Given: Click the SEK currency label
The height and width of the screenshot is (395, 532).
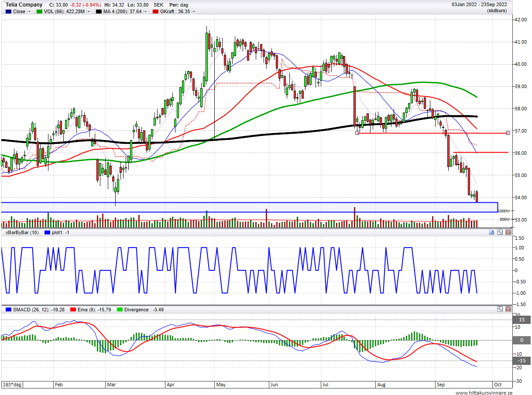Looking at the screenshot, I should coord(159,5).
